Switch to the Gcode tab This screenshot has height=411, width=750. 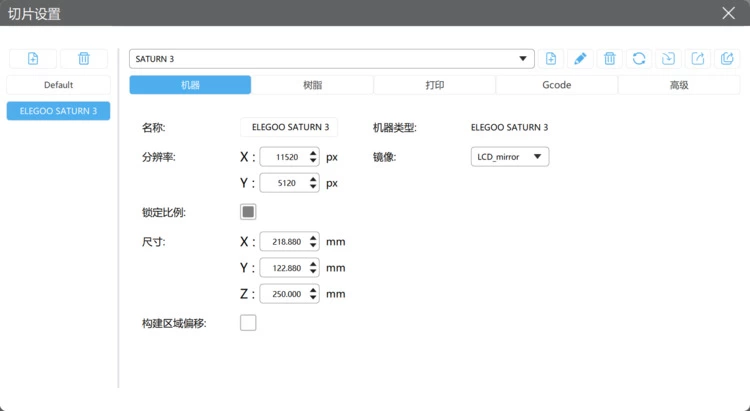click(x=556, y=85)
